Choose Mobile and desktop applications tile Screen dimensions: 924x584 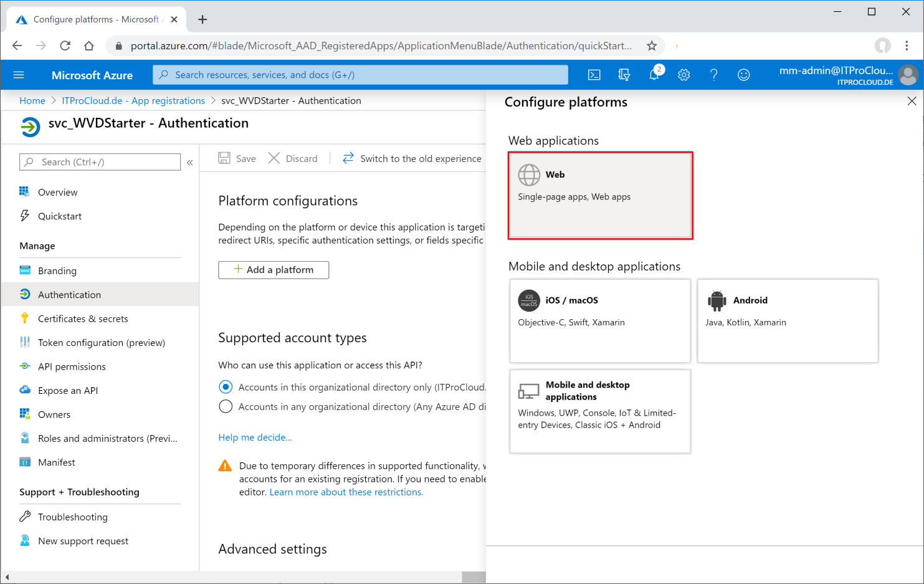pos(600,411)
